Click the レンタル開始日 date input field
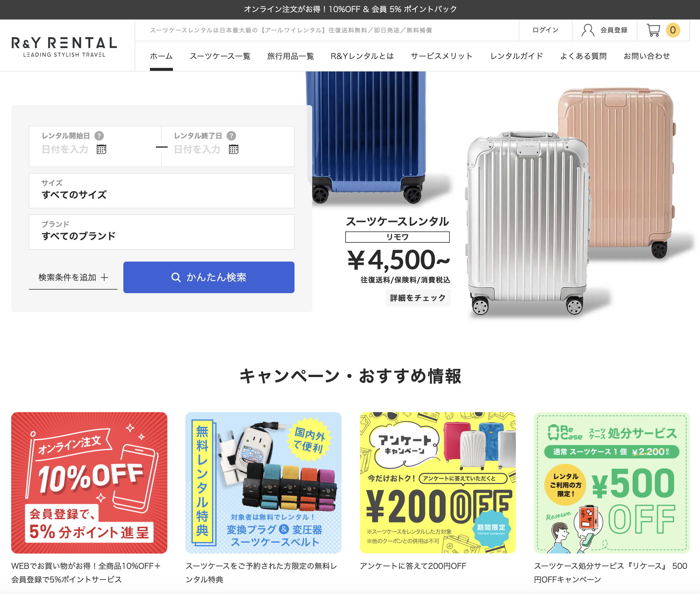The image size is (700, 594). click(95, 146)
